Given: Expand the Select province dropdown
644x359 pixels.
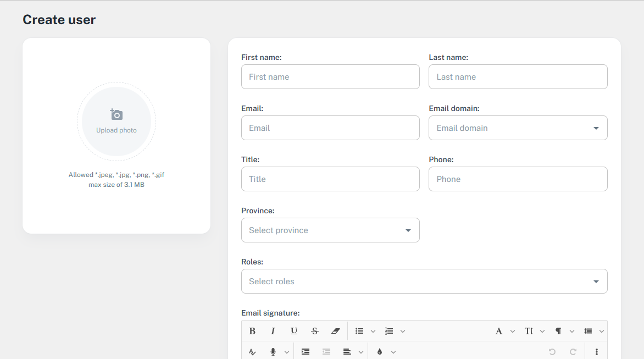Looking at the screenshot, I should pyautogui.click(x=330, y=230).
